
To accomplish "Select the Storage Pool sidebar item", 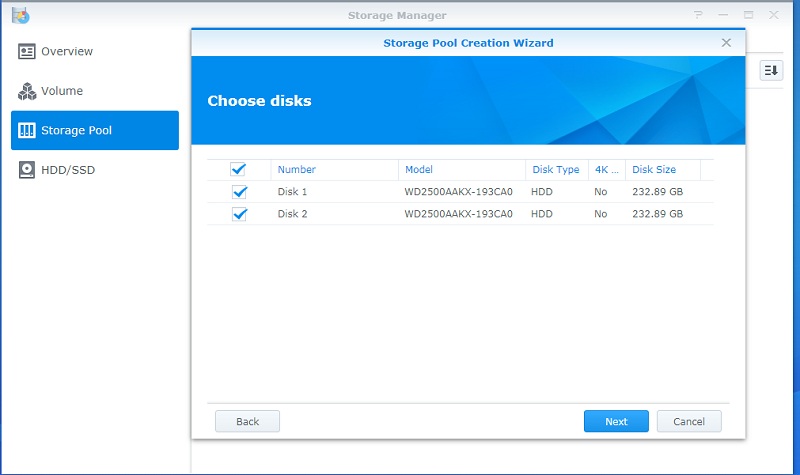I will (95, 130).
